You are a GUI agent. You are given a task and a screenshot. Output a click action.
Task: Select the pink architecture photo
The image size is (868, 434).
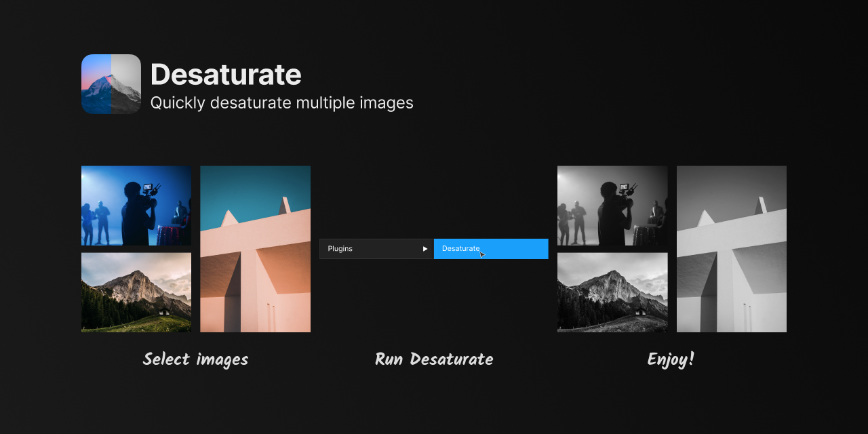(x=255, y=248)
